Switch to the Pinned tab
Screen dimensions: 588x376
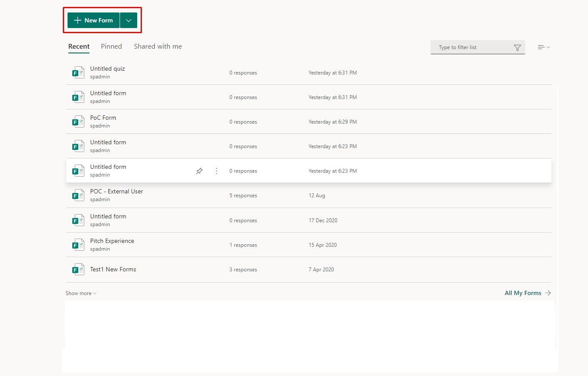click(111, 47)
